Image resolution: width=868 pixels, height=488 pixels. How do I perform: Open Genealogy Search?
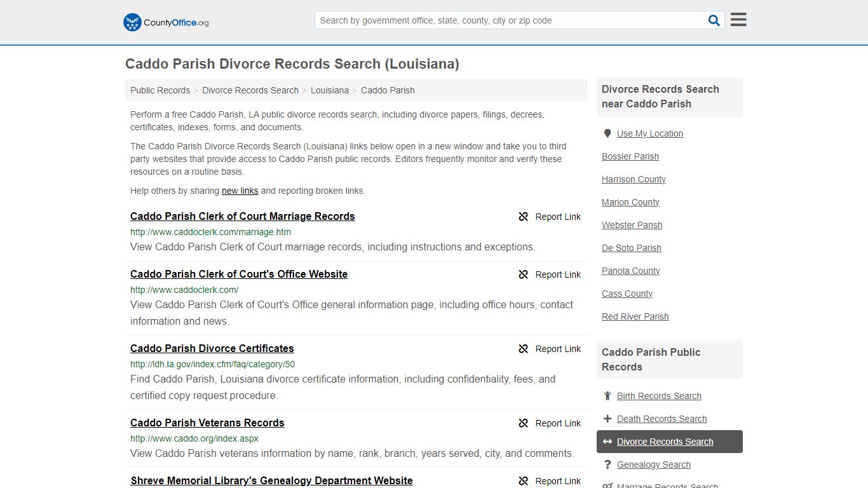(x=654, y=464)
